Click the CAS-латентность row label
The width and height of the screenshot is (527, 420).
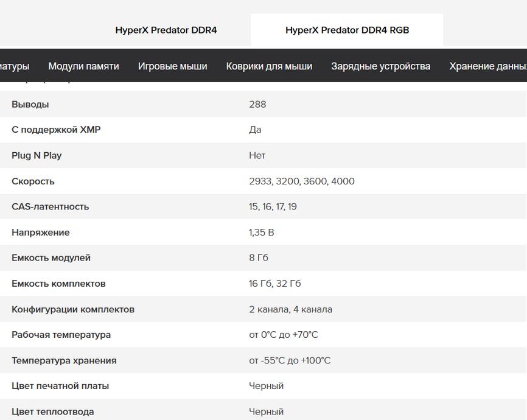[x=51, y=206]
